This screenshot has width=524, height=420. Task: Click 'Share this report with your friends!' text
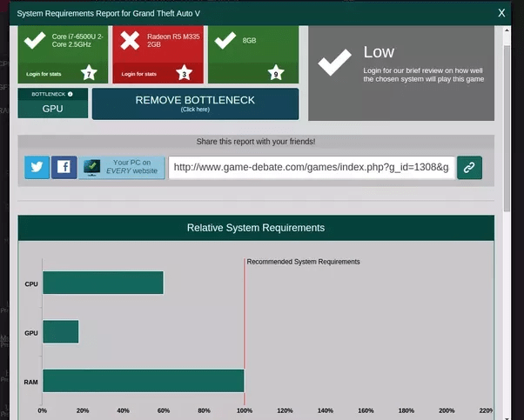256,142
